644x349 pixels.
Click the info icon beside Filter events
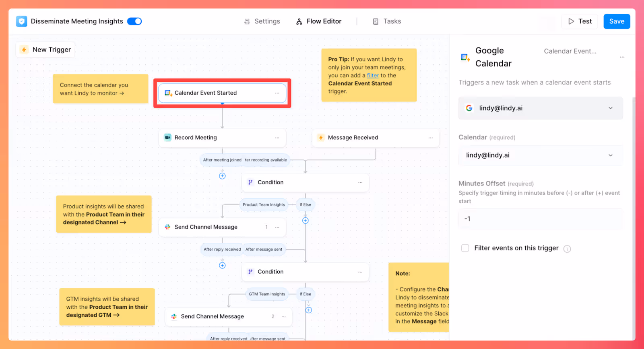click(567, 249)
